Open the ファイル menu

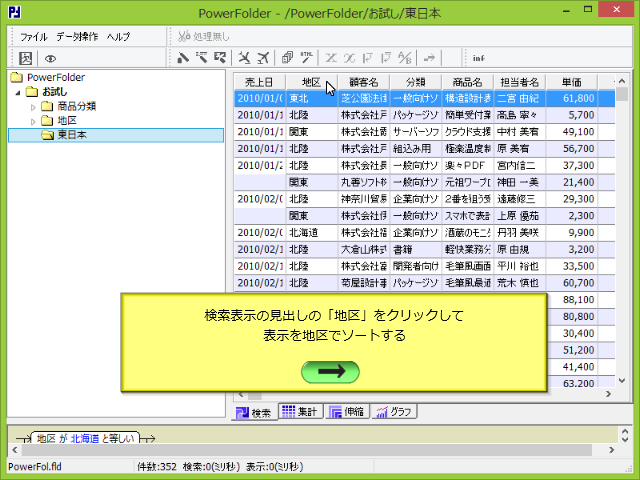tap(33, 37)
